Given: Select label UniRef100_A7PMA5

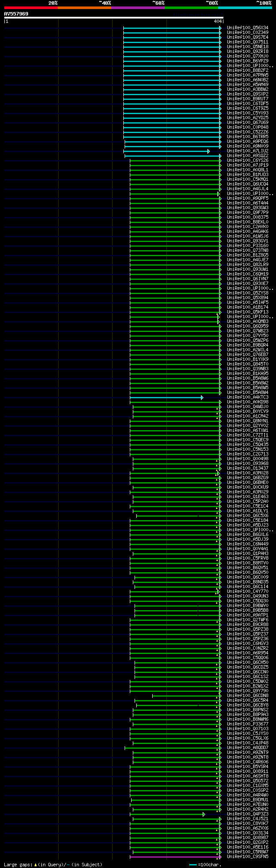Looking at the screenshot, I should 248,75.
